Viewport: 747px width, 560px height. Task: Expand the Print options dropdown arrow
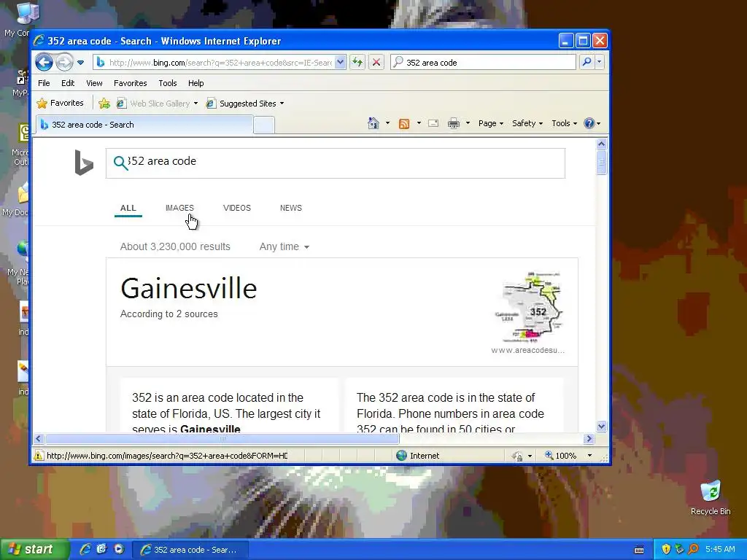pos(468,123)
